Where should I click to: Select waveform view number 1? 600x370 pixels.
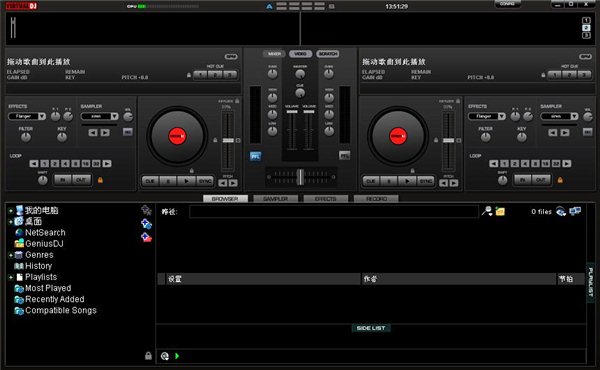click(x=586, y=20)
